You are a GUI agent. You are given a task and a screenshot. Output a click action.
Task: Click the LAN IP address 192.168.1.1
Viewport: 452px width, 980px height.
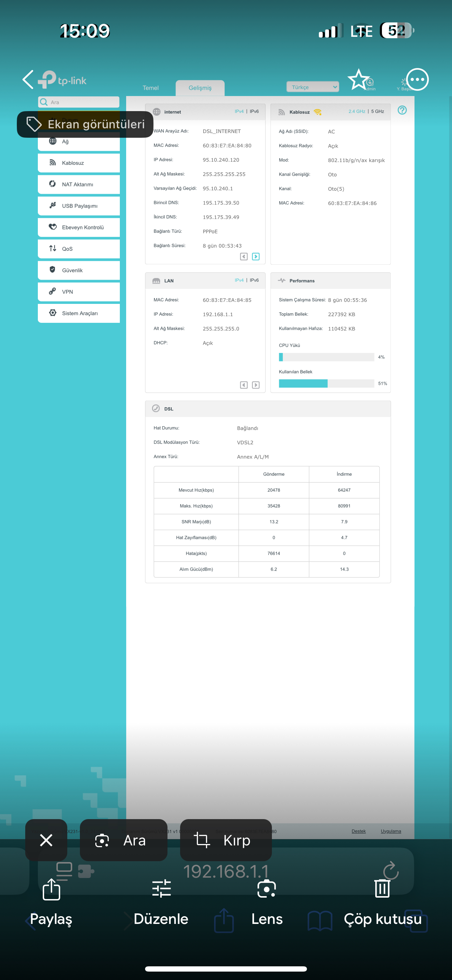pos(218,314)
